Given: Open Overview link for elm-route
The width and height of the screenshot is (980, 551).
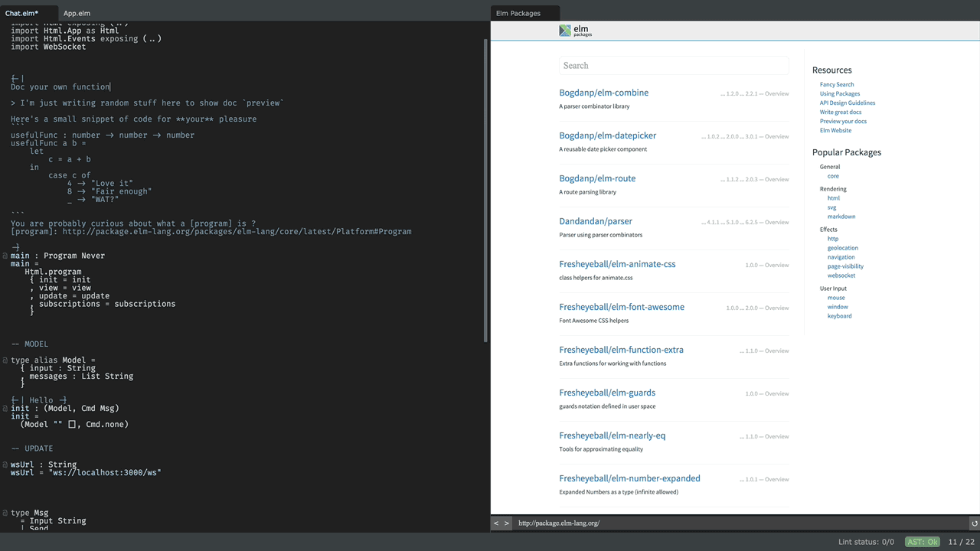Looking at the screenshot, I should pyautogui.click(x=776, y=180).
